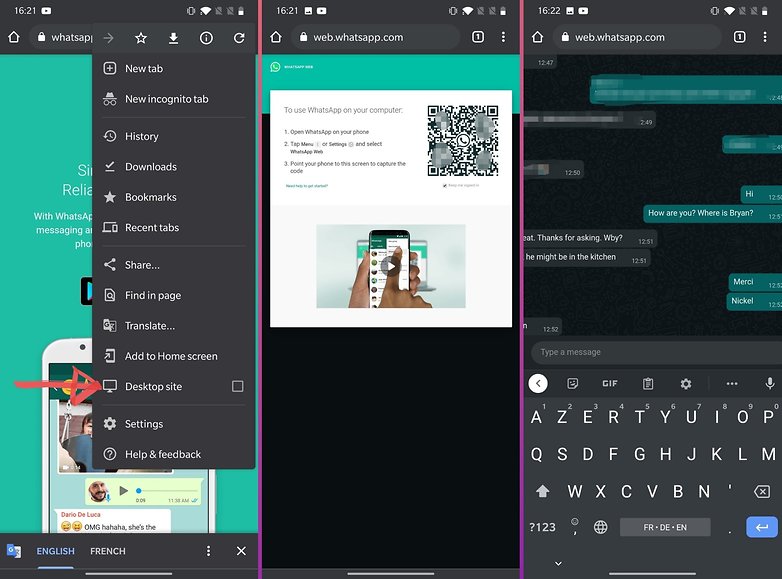This screenshot has width=782, height=579.
Task: Open Bookmarks from menu
Action: tap(174, 197)
